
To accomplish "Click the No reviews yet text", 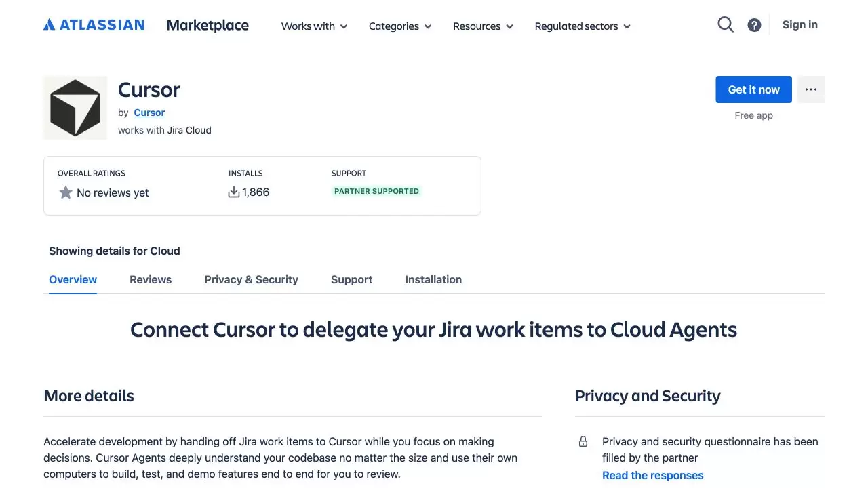I will point(113,192).
